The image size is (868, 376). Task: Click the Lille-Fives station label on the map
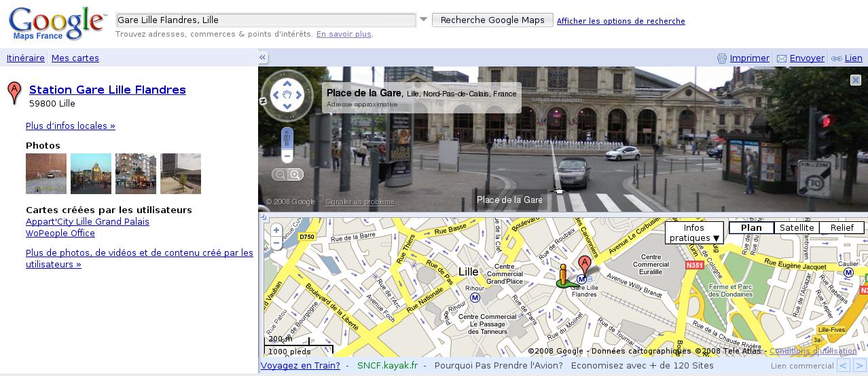(831, 329)
